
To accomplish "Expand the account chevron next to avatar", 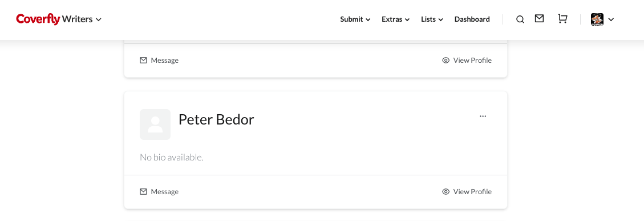I will pyautogui.click(x=611, y=19).
